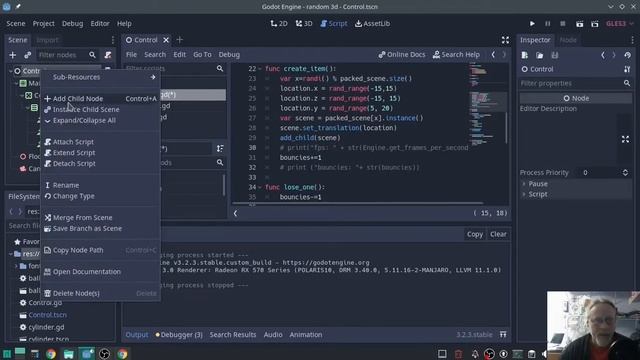Add a new scene tab
The width and height of the screenshot is (640, 360).
pyautogui.click(x=180, y=40)
